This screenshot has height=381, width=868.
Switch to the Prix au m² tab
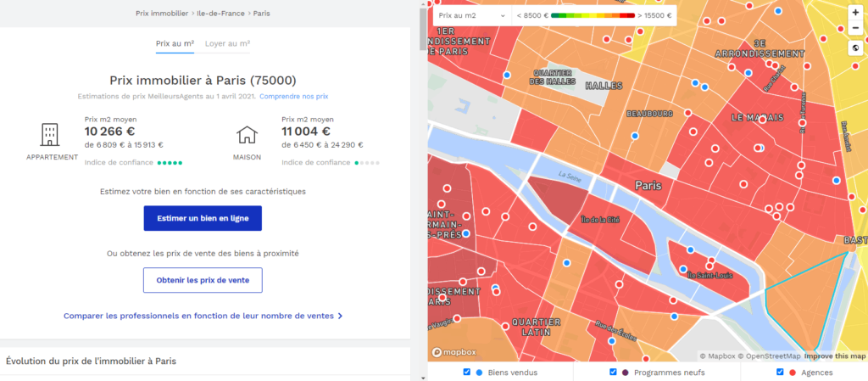point(175,42)
